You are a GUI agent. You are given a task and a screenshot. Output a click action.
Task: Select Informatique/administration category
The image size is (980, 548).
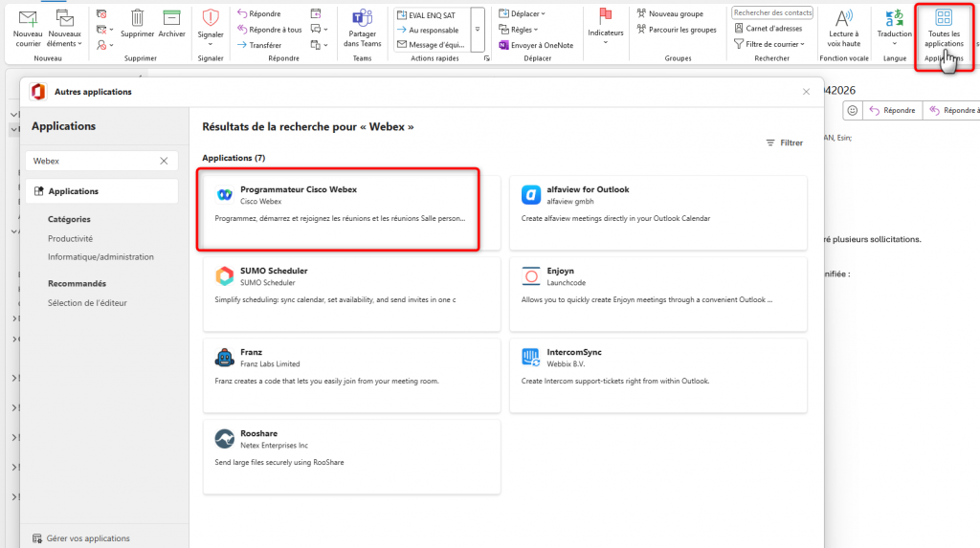(x=100, y=257)
